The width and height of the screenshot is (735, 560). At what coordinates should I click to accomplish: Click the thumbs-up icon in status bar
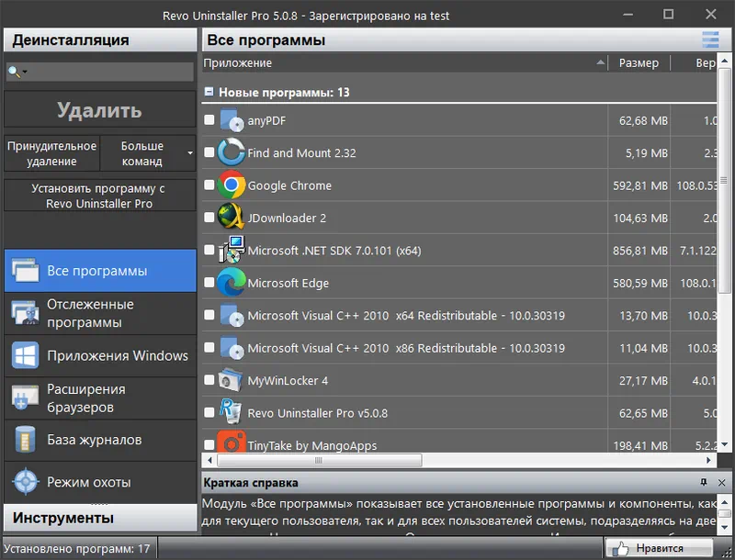[620, 548]
